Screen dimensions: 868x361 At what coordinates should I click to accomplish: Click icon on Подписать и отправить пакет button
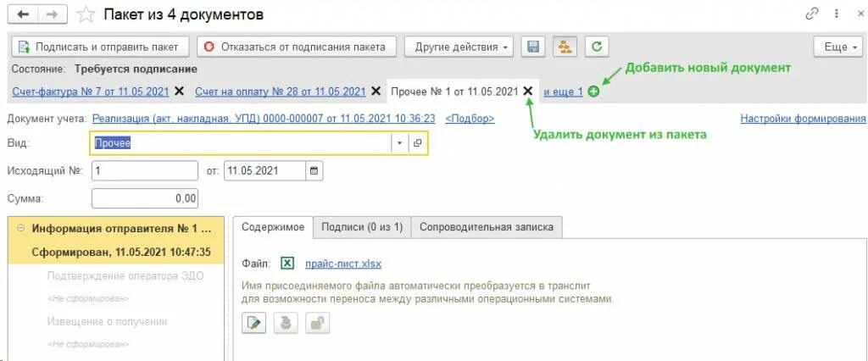[24, 47]
